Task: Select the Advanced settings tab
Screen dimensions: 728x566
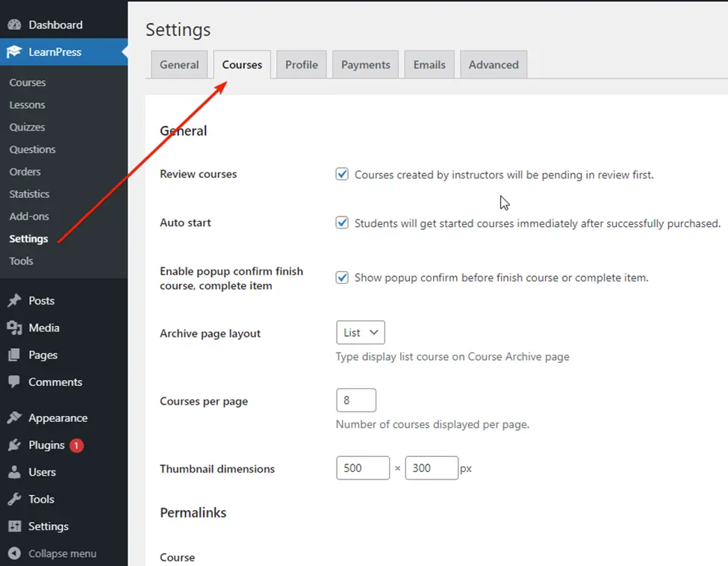Action: coord(494,65)
